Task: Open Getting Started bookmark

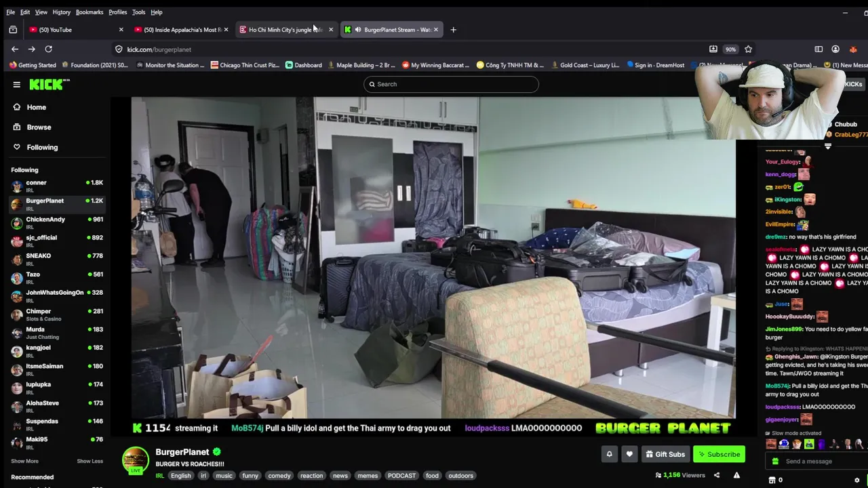Action: point(33,65)
